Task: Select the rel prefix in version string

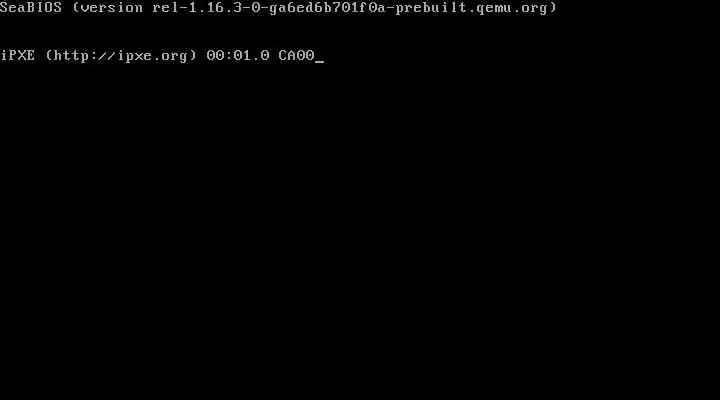Action: point(166,8)
